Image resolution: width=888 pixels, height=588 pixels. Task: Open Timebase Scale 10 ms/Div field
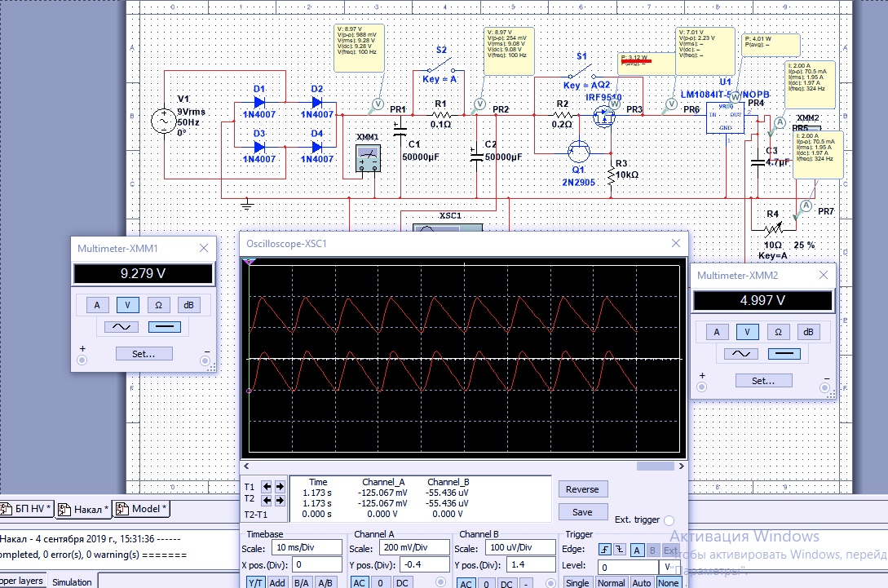(x=305, y=548)
